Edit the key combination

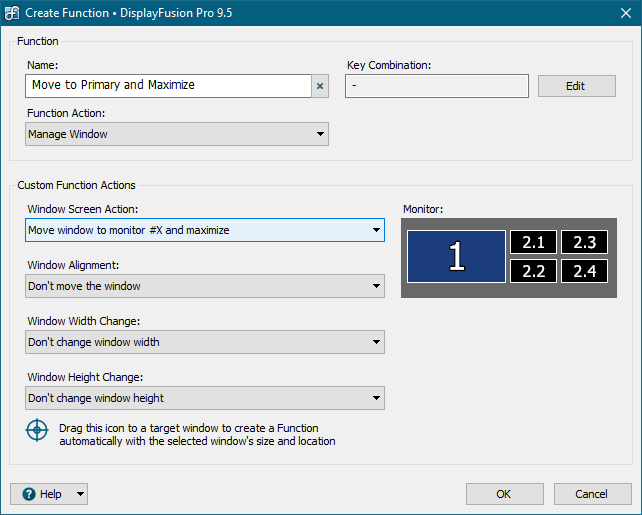(576, 86)
